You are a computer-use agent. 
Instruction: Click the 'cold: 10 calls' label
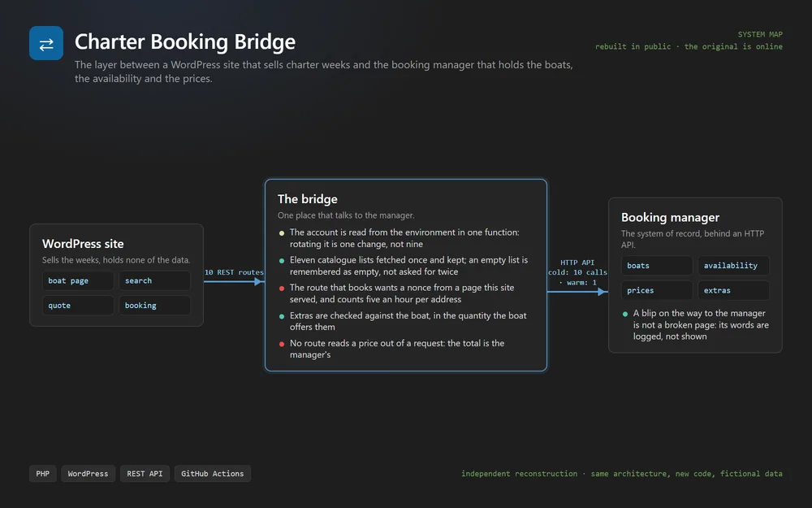coord(577,272)
